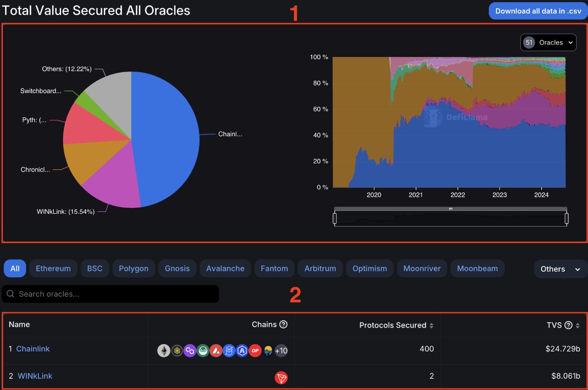The height and width of the screenshot is (390, 588).
Task: Filter oracles by Polygon
Action: coord(134,268)
